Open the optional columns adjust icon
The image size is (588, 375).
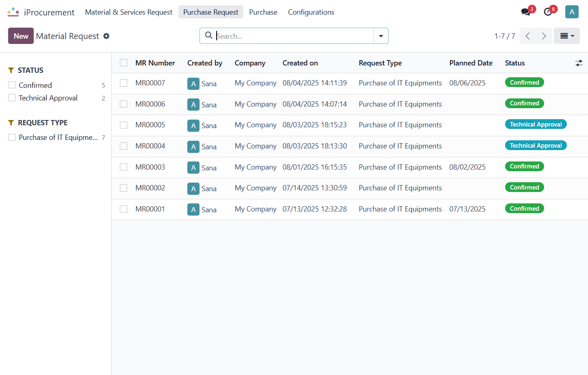click(x=579, y=63)
